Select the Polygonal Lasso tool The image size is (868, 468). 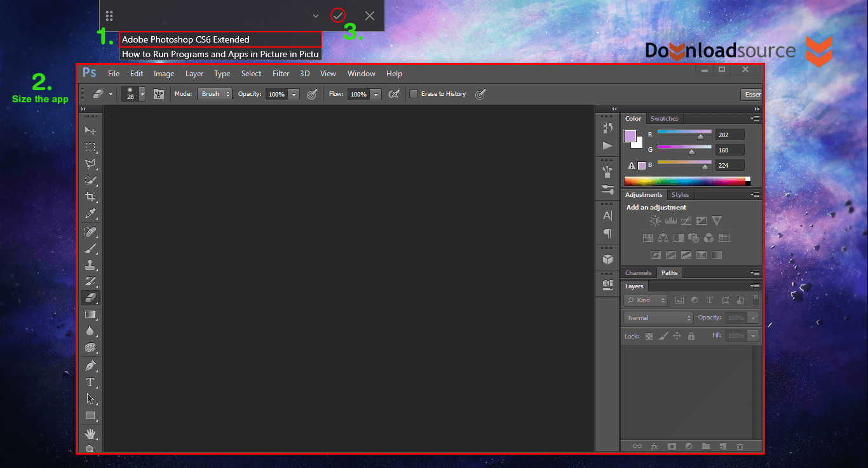click(x=90, y=164)
